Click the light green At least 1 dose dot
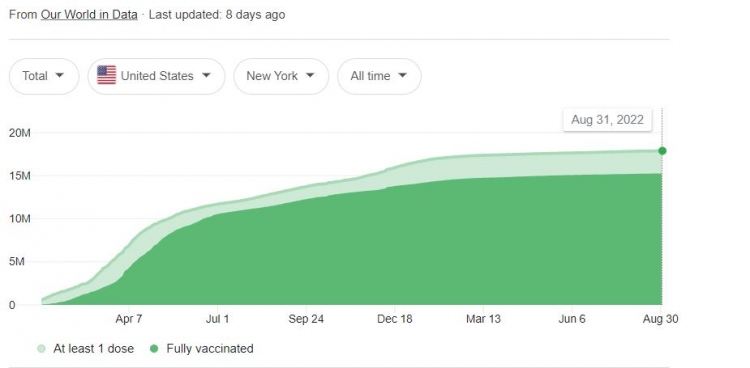The height and width of the screenshot is (368, 750). point(42,349)
